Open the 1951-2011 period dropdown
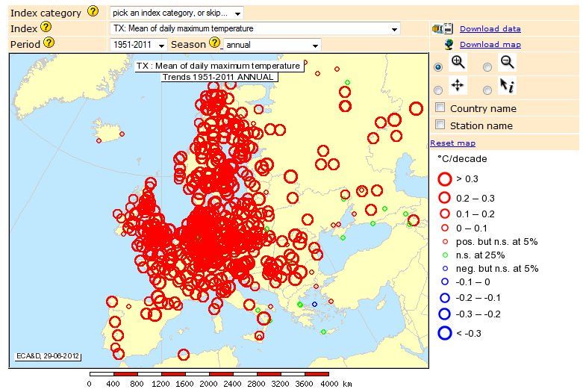The image size is (583, 392). pyautogui.click(x=138, y=45)
